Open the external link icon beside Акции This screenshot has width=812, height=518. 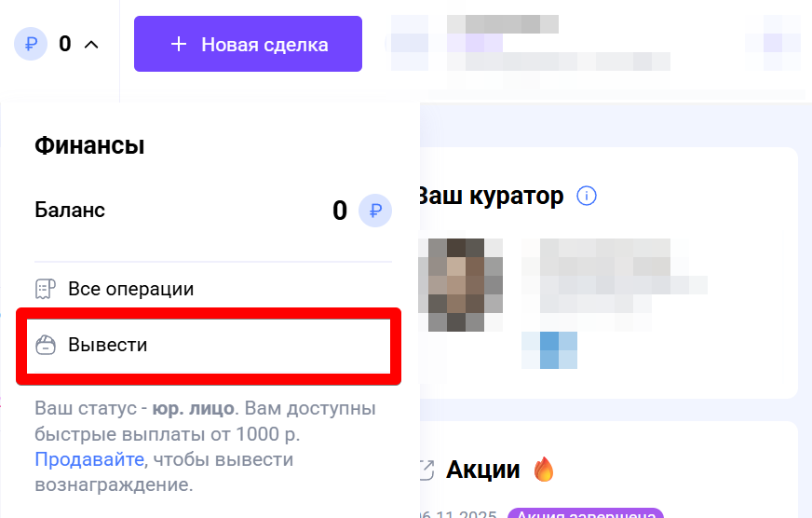tap(426, 470)
